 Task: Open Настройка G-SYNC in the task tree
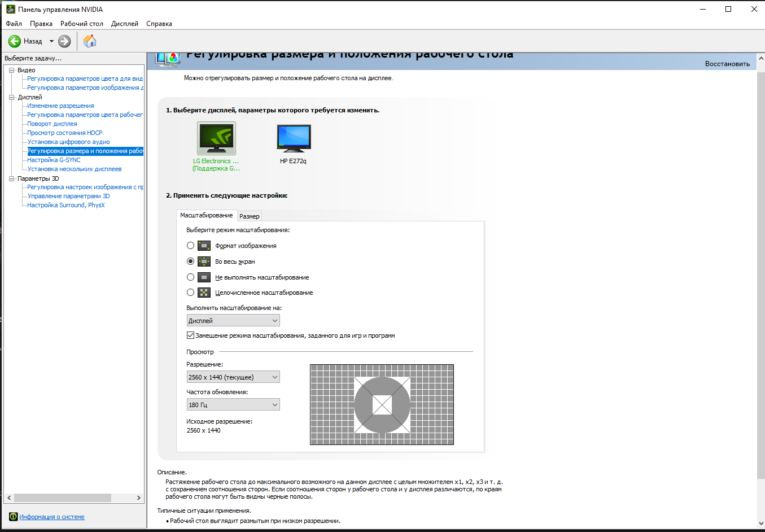pyautogui.click(x=54, y=160)
